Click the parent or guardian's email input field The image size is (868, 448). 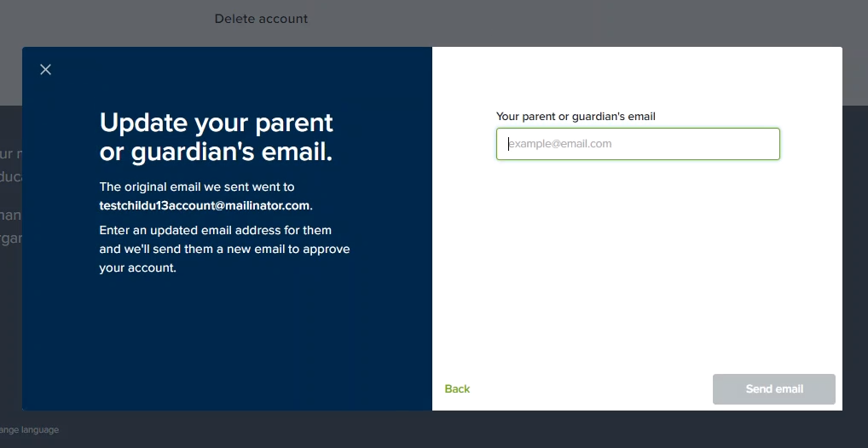coord(638,144)
